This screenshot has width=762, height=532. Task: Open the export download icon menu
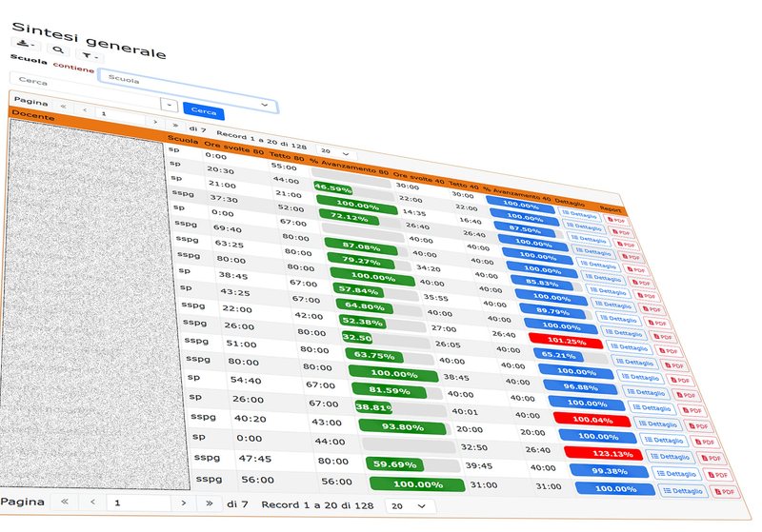tap(25, 44)
